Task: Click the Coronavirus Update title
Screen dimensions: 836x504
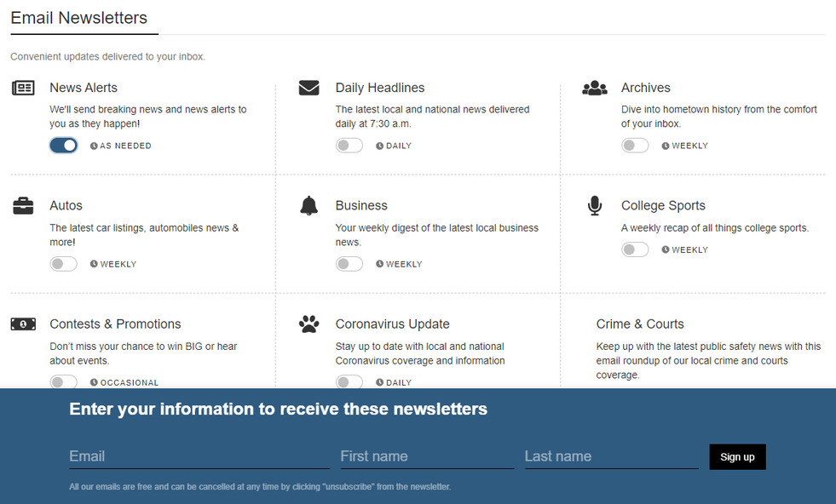Action: coord(392,324)
